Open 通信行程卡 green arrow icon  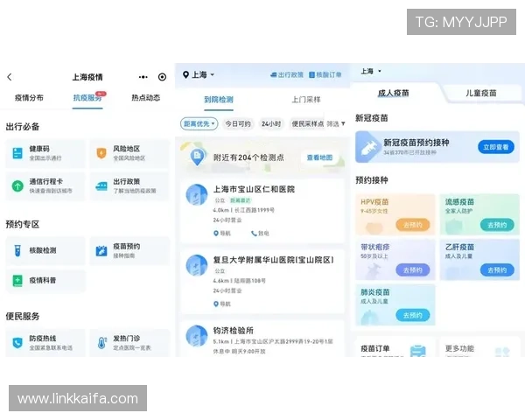17,185
